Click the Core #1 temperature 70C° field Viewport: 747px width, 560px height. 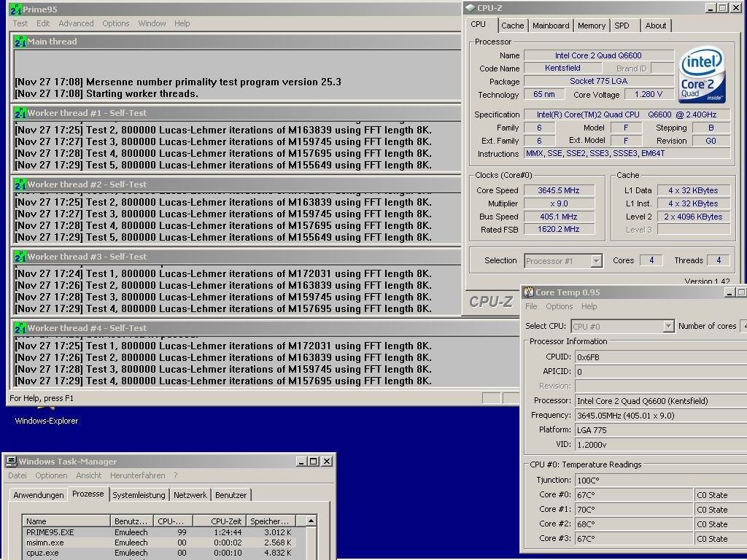point(634,510)
